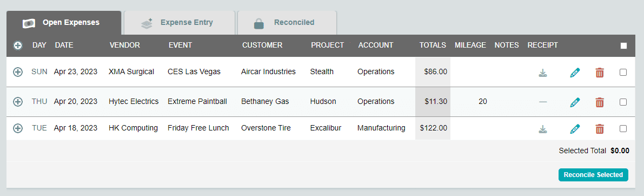Edit the HK Computing expense
Viewport: 644px width, 196px height.
575,129
